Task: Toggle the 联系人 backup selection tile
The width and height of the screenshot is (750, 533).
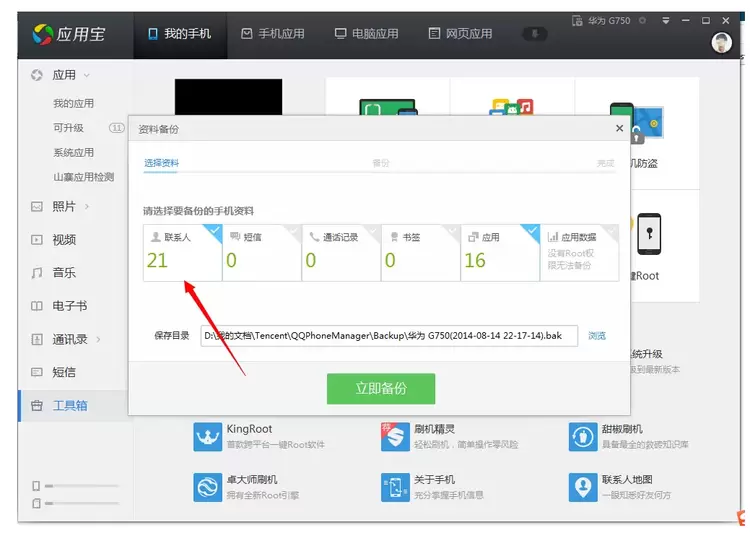Action: [182, 252]
